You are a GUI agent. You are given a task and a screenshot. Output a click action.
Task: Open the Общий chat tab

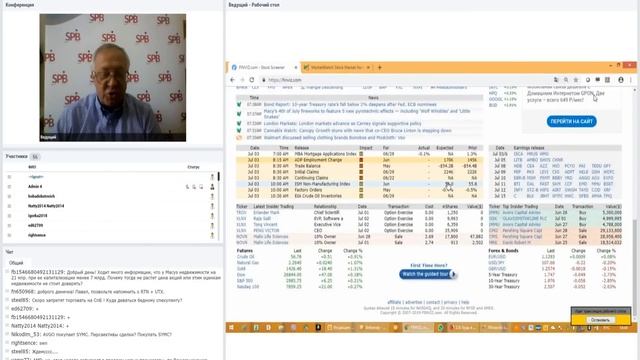(16, 263)
